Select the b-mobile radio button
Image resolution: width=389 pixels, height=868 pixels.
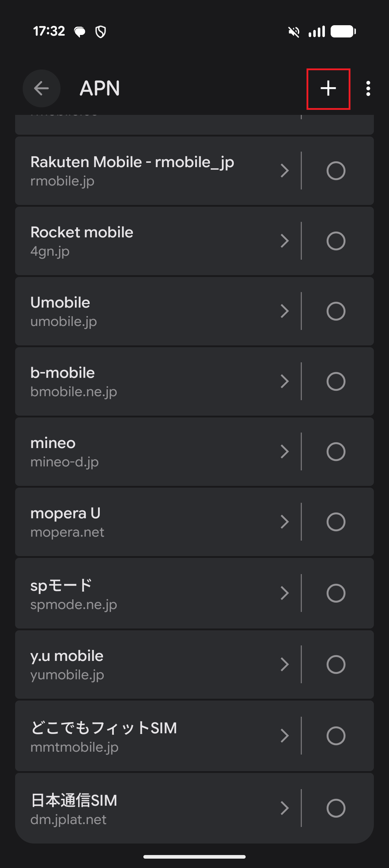pos(336,381)
